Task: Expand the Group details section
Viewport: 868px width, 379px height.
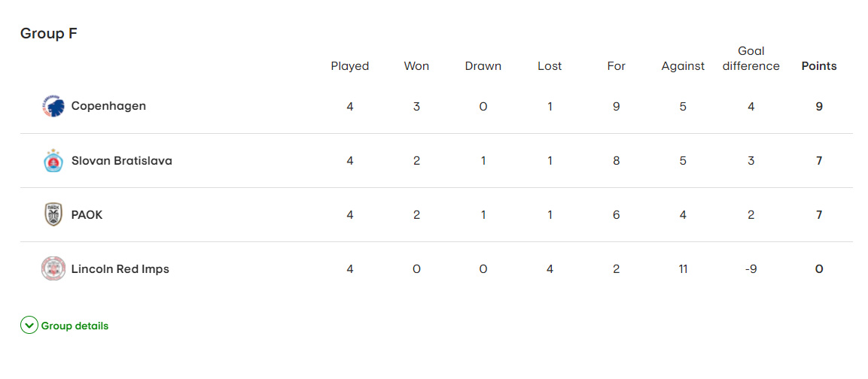Action: click(75, 326)
